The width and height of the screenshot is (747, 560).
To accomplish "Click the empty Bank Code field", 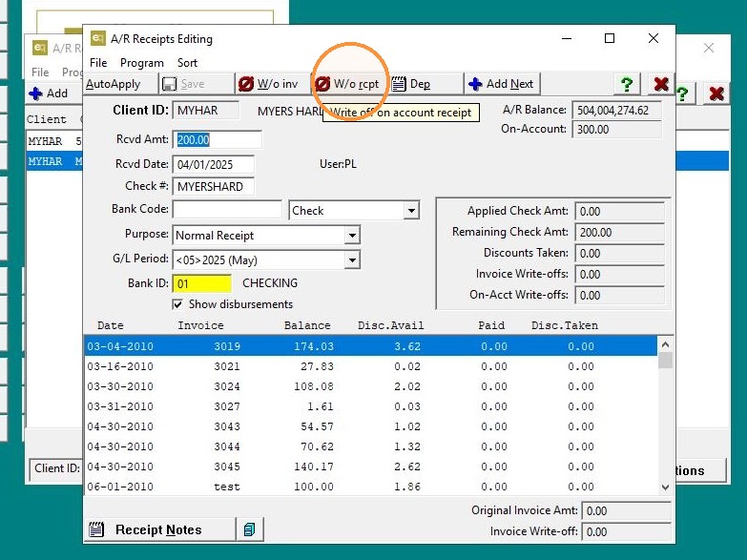I will tap(227, 209).
